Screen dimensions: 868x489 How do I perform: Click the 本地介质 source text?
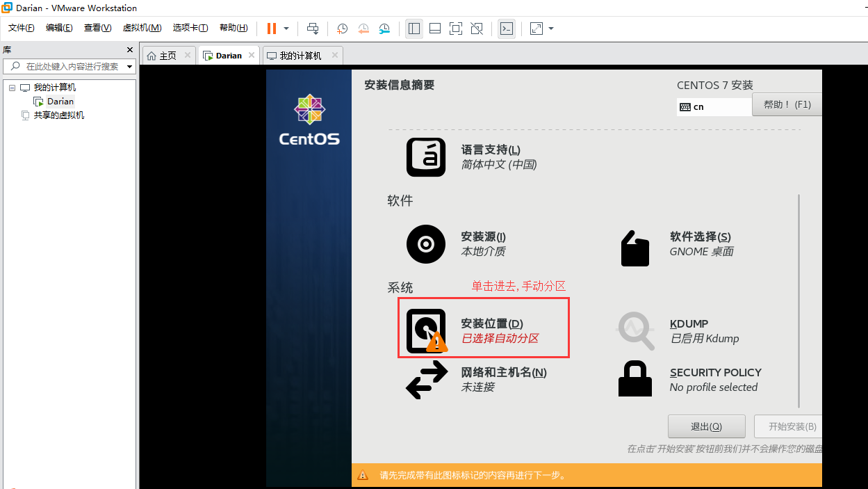point(483,252)
